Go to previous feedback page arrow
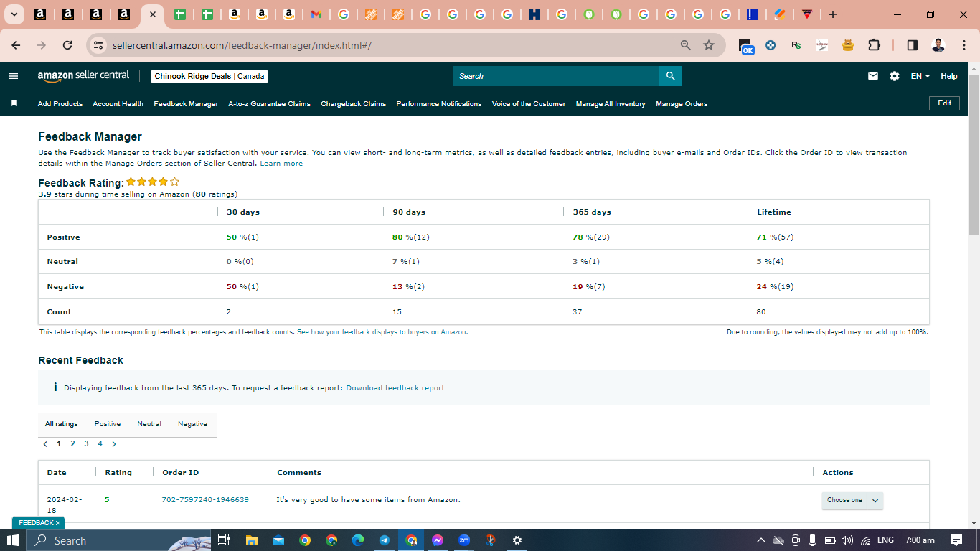 [x=45, y=444]
